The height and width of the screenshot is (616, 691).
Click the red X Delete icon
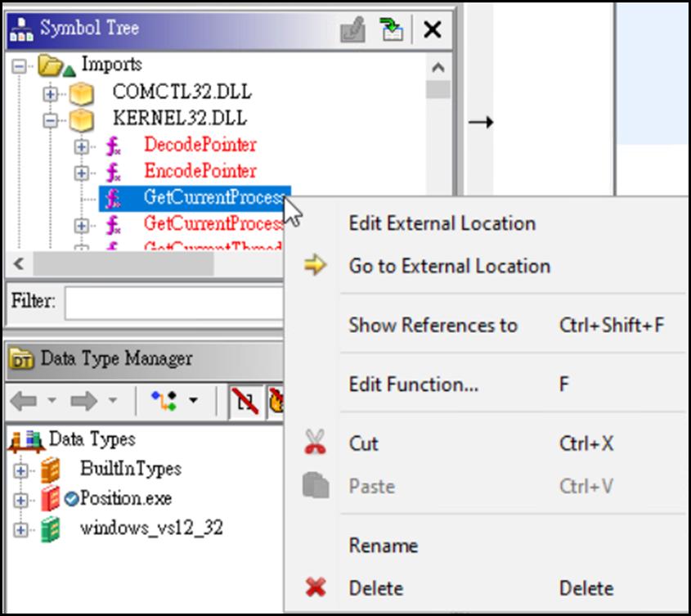click(316, 587)
